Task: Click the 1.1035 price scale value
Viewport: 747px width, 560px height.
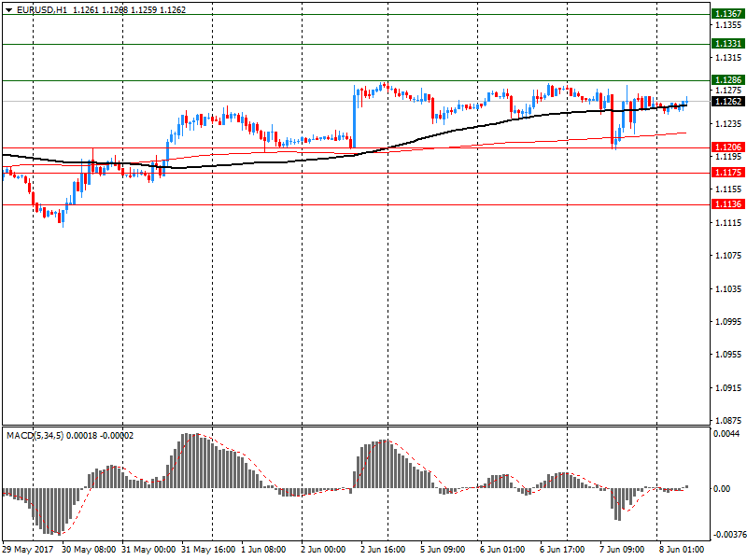Action: [728, 289]
